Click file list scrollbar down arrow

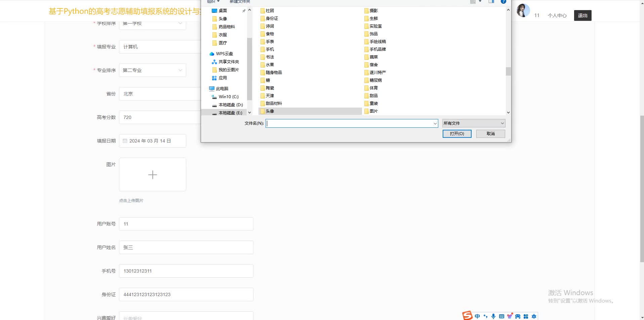pyautogui.click(x=508, y=113)
